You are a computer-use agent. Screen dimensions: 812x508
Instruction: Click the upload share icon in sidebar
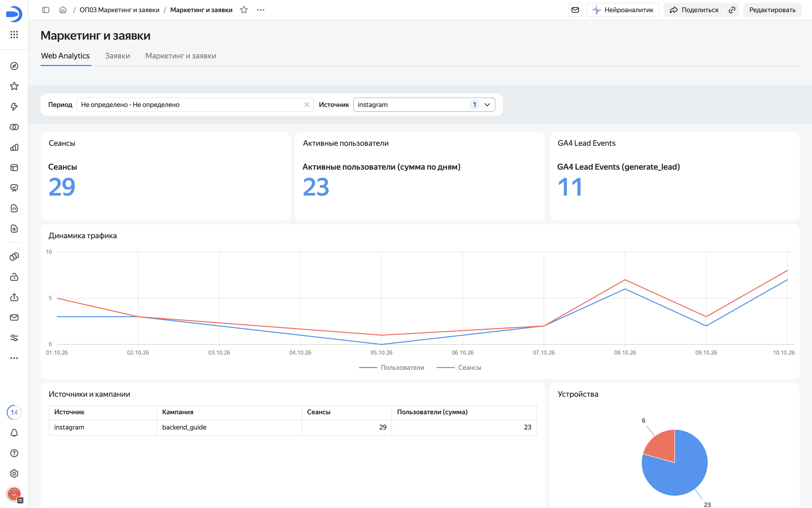(x=14, y=297)
